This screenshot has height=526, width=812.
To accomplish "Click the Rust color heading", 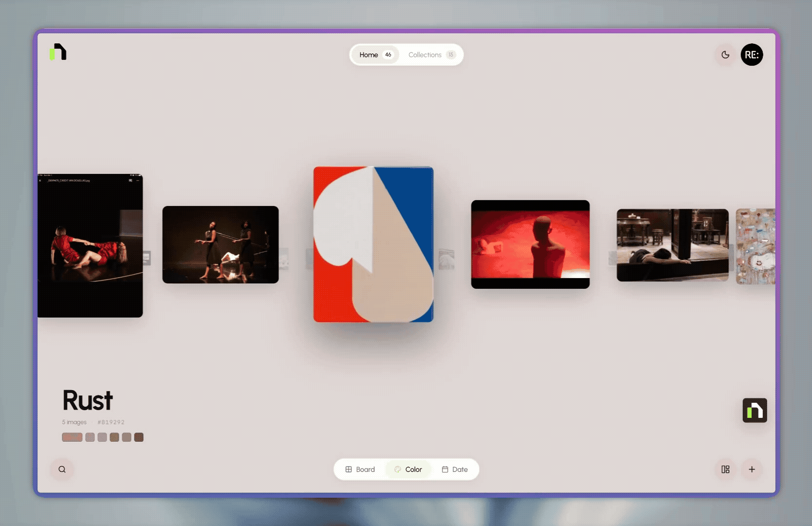I will (x=88, y=400).
